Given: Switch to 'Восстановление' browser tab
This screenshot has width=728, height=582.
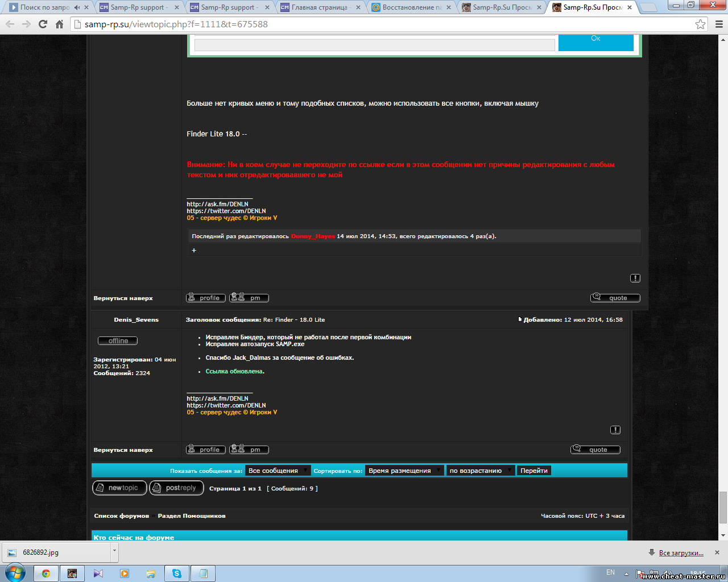Looking at the screenshot, I should 411,7.
